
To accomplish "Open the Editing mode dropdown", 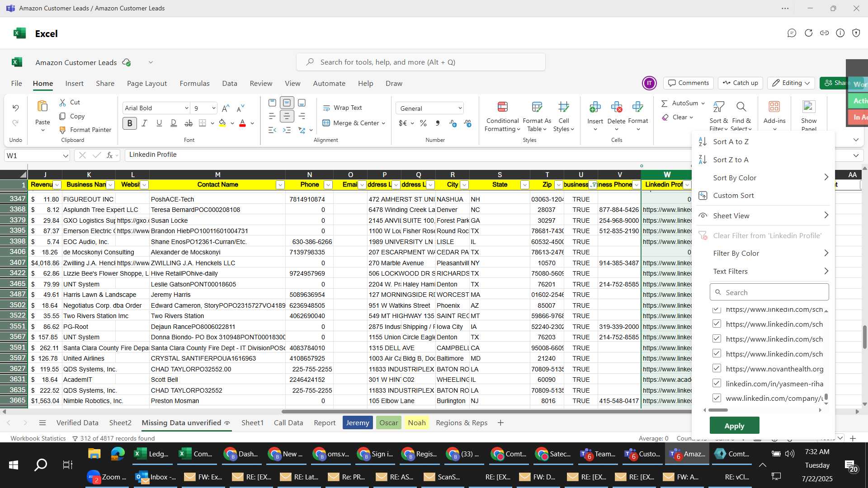I will tap(792, 83).
